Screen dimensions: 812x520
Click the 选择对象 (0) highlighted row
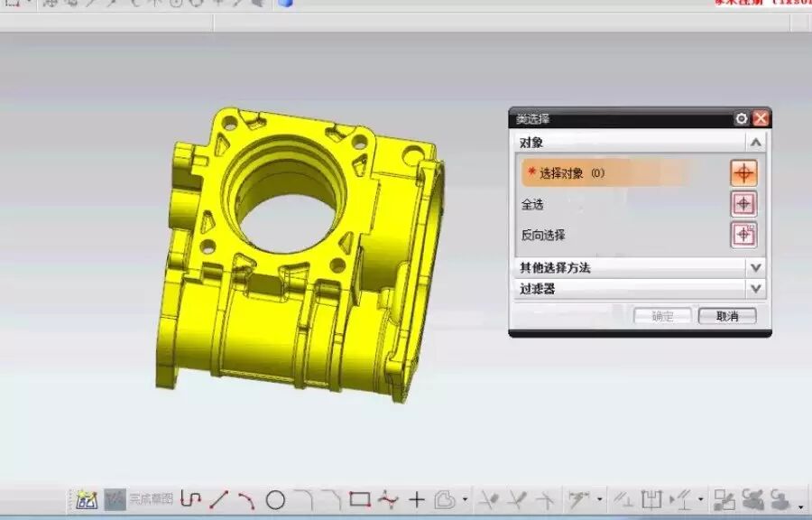pos(604,173)
